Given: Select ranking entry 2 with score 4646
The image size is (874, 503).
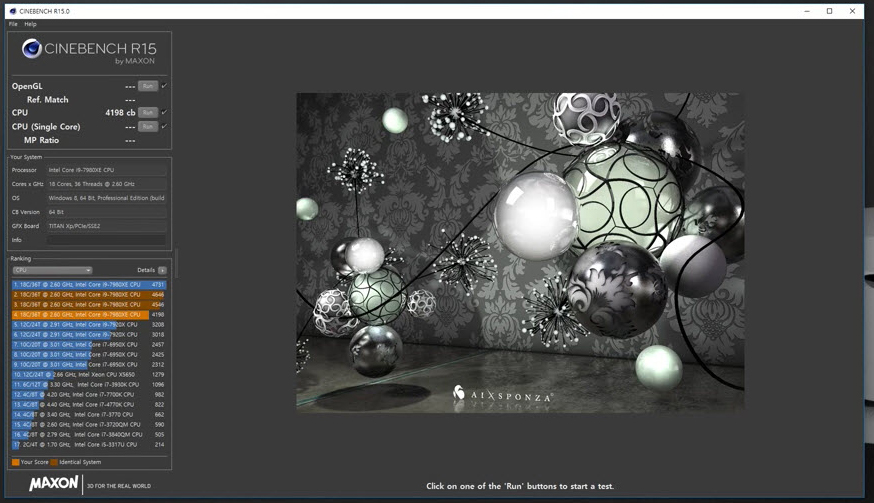Looking at the screenshot, I should tap(89, 294).
